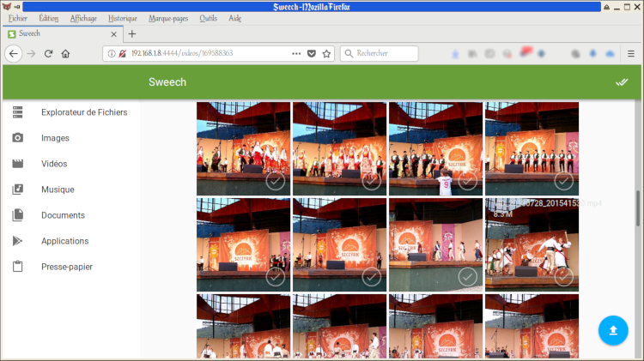The width and height of the screenshot is (644, 361).
Task: Click the Presse-papier clipboard icon
Action: [18, 267]
